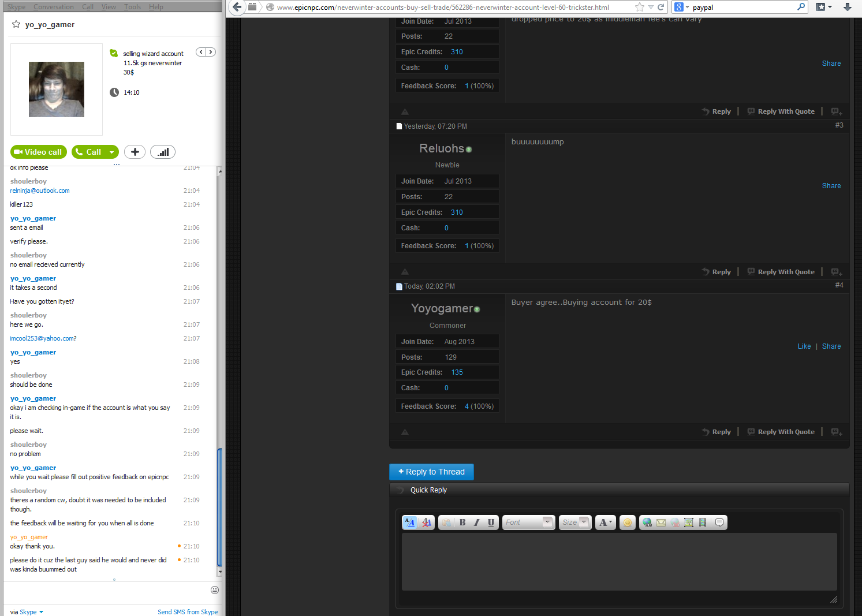Click the remove text formatting icon
Image resolution: width=862 pixels, height=616 pixels.
[427, 522]
